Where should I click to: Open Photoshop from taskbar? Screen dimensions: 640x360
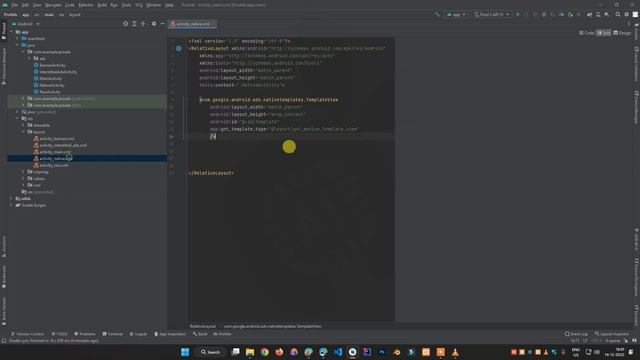pos(382,352)
